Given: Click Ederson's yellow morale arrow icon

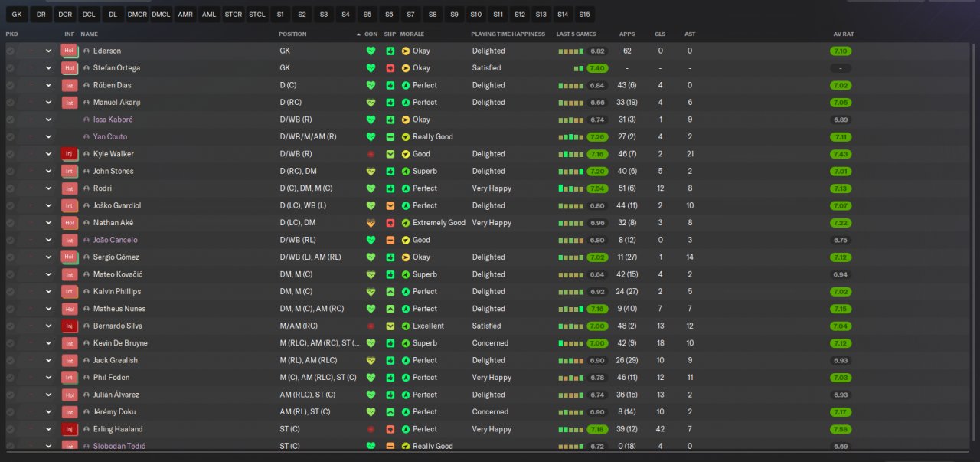Looking at the screenshot, I should [x=406, y=51].
